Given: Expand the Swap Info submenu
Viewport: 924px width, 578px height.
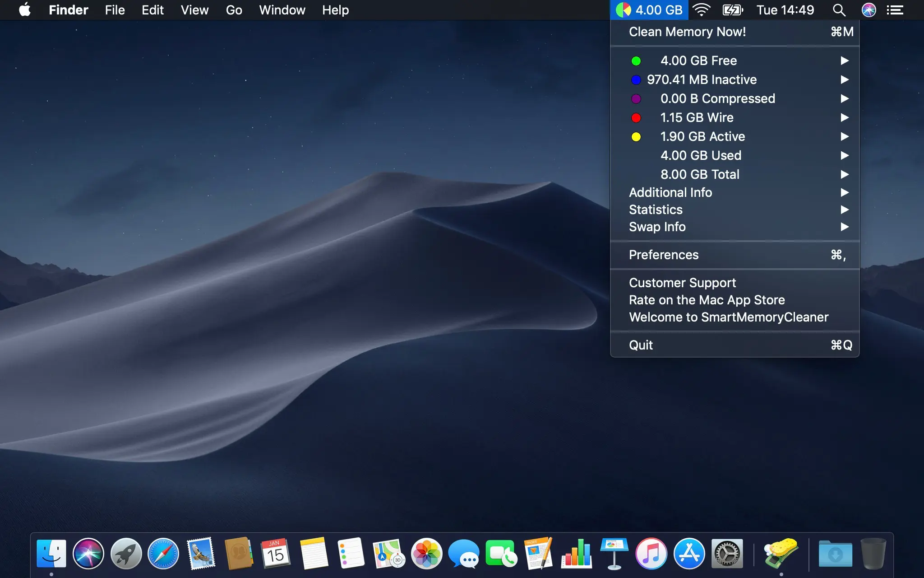Looking at the screenshot, I should click(x=657, y=227).
